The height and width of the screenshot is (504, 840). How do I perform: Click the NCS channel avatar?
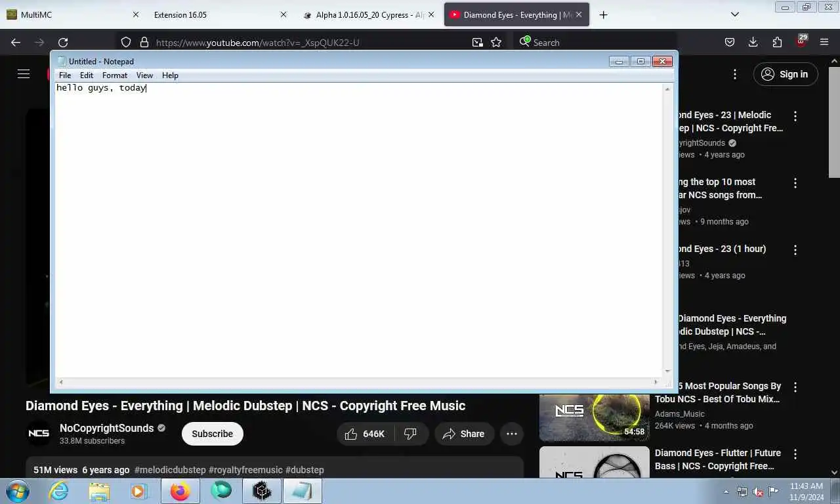tap(39, 434)
